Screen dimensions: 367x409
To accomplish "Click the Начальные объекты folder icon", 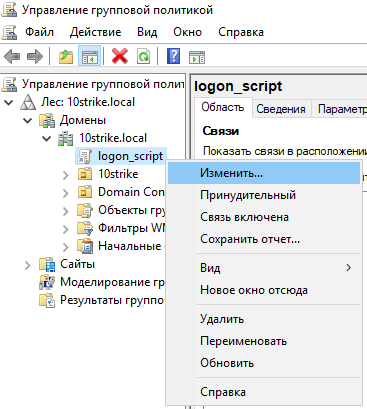I will (85, 246).
